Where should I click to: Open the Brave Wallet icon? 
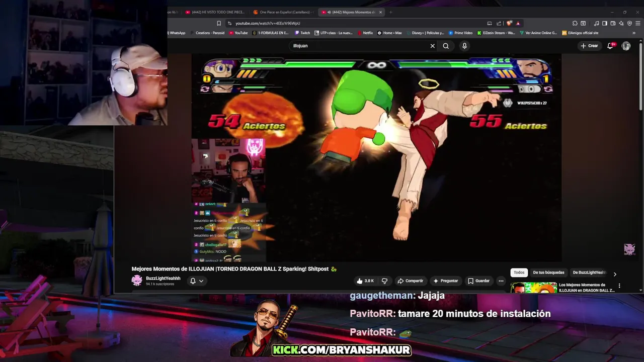click(x=613, y=23)
